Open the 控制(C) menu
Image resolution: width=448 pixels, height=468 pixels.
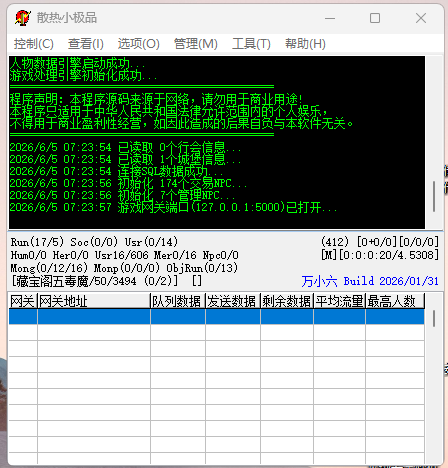[33, 44]
